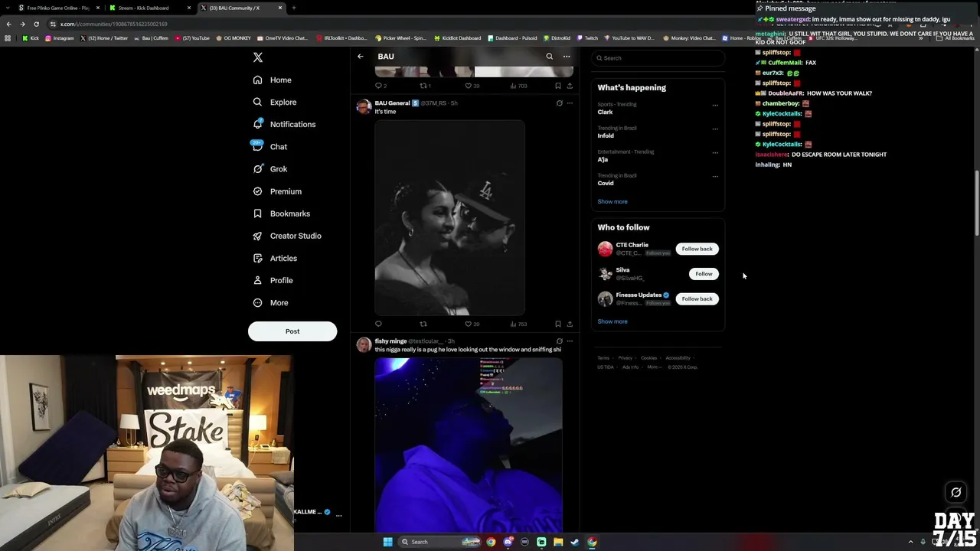Share the BAU General post
The width and height of the screenshot is (980, 551).
click(570, 324)
